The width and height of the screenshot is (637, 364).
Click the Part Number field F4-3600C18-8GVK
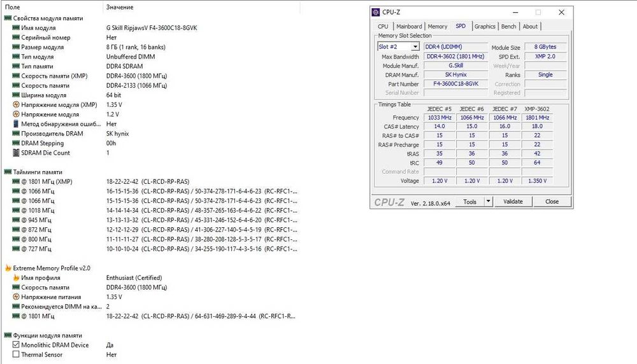coord(456,83)
